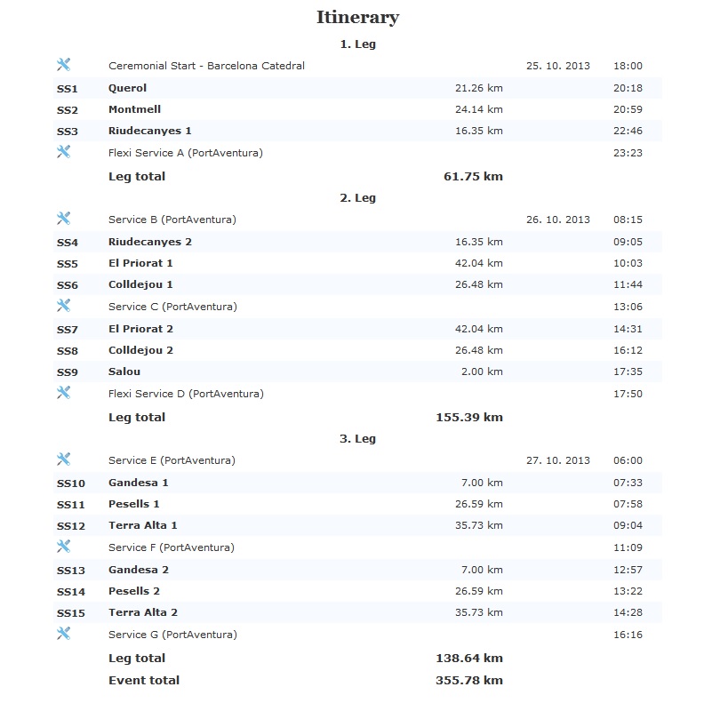Click the wrench icon for Flexi Service A

(63, 152)
